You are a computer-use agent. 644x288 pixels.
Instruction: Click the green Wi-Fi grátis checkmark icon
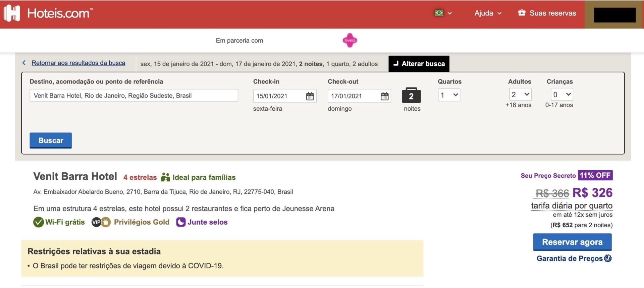(39, 222)
